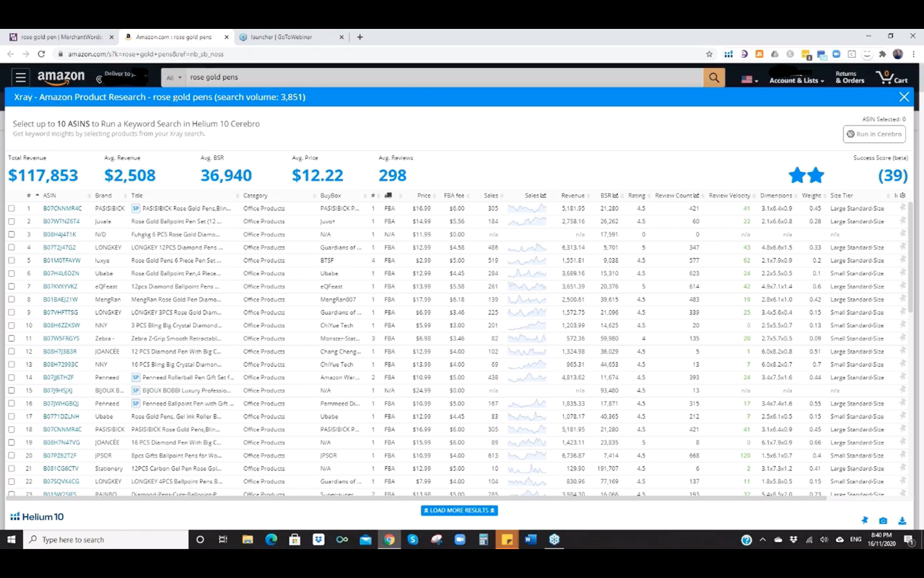Image resolution: width=924 pixels, height=578 pixels.
Task: Click the Amazon search magnifier button
Action: [x=714, y=77]
